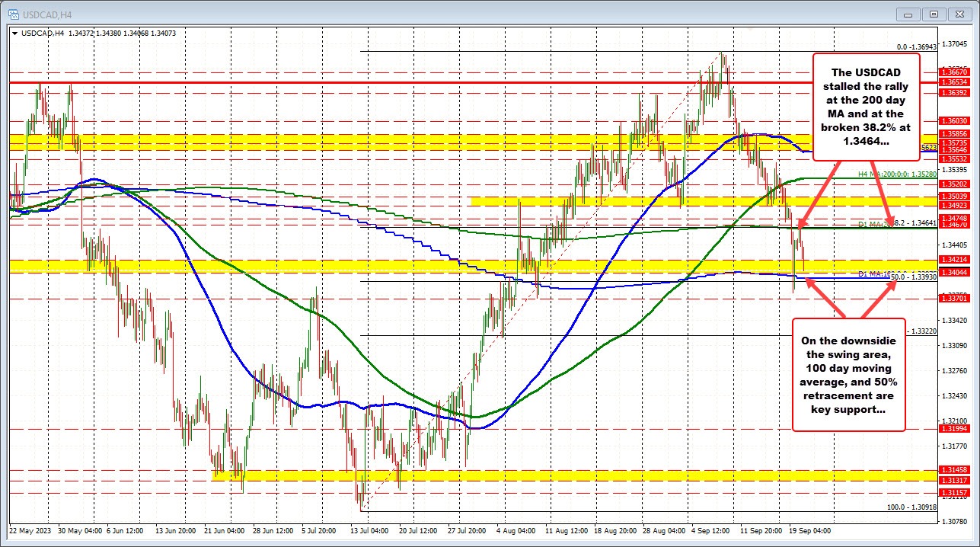Select the tall September candlestick at the high
980x547 pixels.
(x=722, y=76)
